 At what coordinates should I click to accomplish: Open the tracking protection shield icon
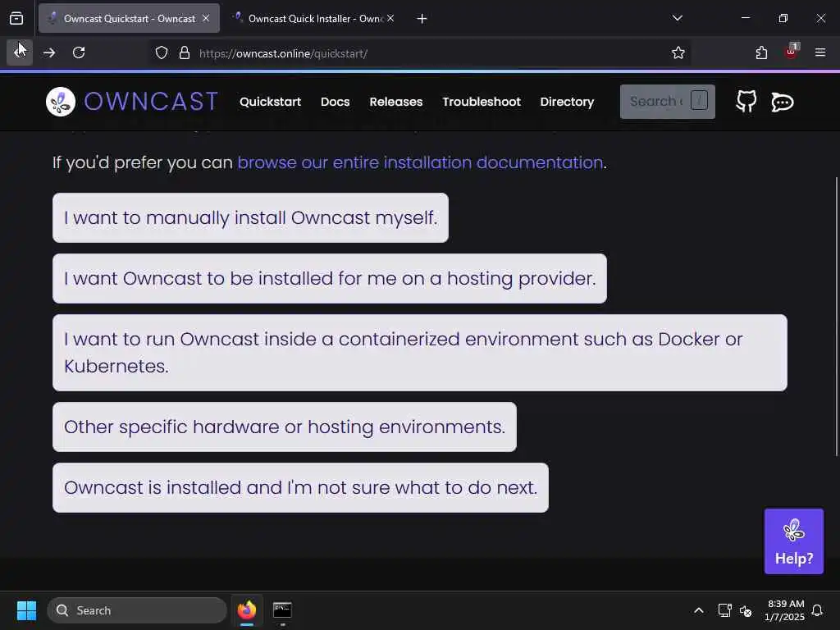point(162,53)
